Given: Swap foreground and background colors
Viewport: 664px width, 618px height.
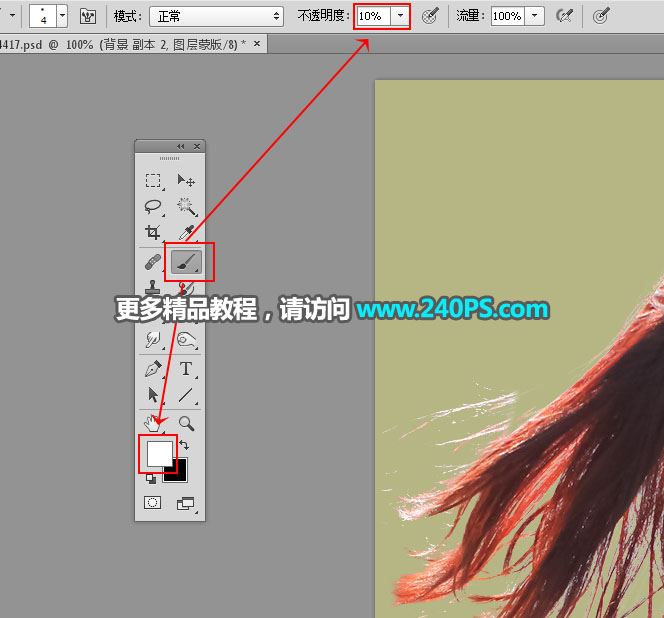Looking at the screenshot, I should [184, 445].
